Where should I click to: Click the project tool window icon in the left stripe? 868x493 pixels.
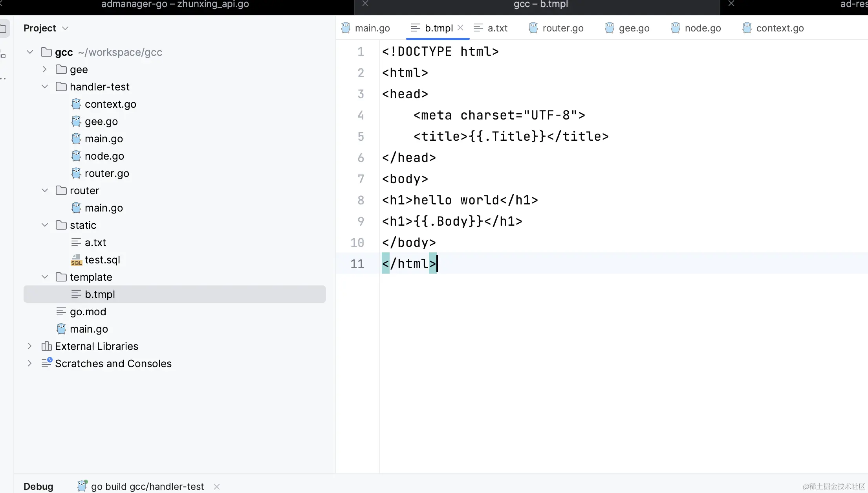click(3, 28)
